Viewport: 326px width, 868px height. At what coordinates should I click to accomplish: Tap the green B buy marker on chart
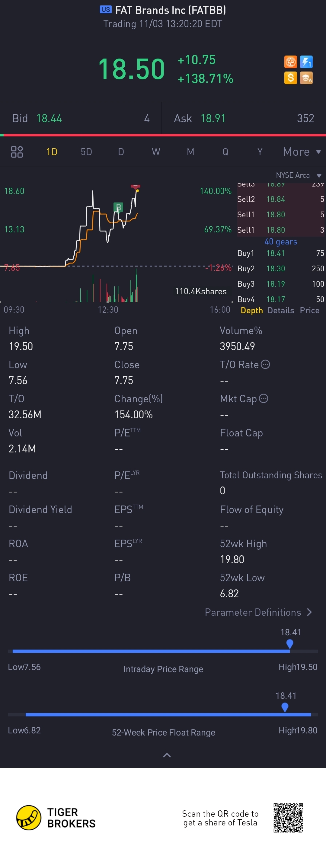point(118,207)
